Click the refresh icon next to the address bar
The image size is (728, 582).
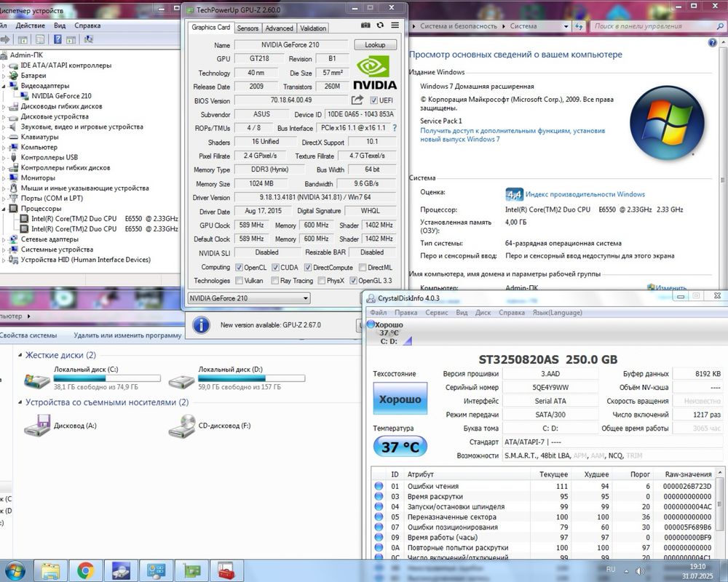coord(579,26)
